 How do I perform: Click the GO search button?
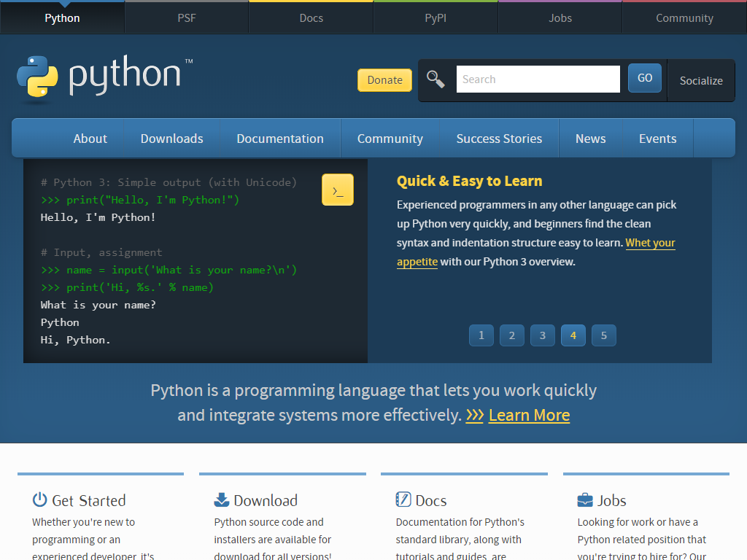coord(645,78)
